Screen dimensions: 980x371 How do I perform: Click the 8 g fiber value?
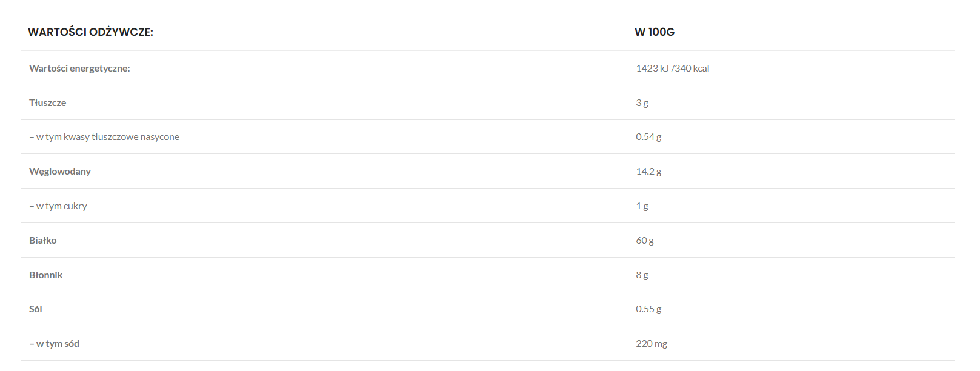[x=642, y=275]
